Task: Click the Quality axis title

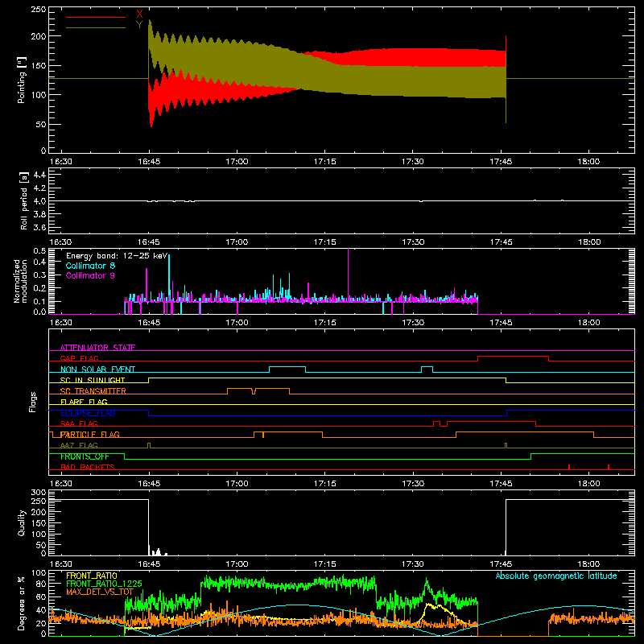Action: click(22, 522)
